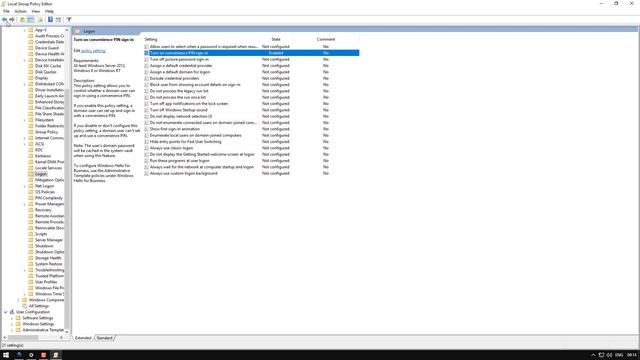This screenshot has width=640, height=360.
Task: Toggle the Show/Hide Action Pane icon
Action: click(58, 20)
